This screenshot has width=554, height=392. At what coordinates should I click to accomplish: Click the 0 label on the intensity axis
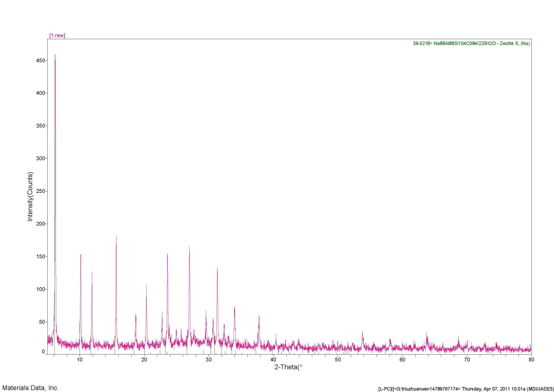(x=43, y=351)
